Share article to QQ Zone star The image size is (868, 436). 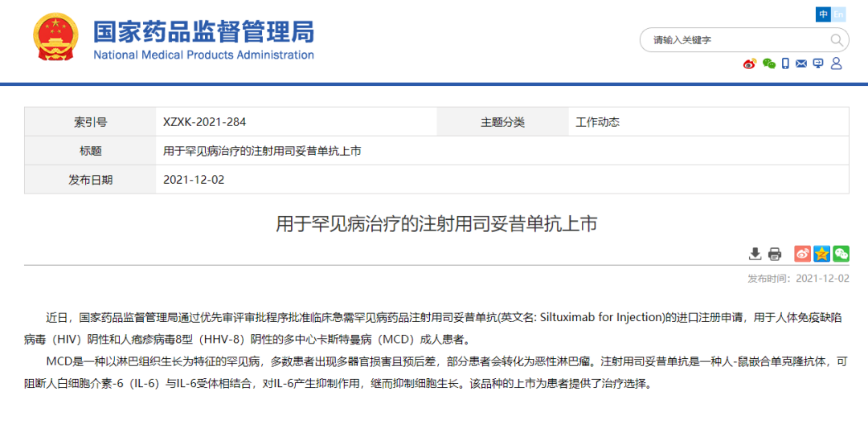pos(821,254)
